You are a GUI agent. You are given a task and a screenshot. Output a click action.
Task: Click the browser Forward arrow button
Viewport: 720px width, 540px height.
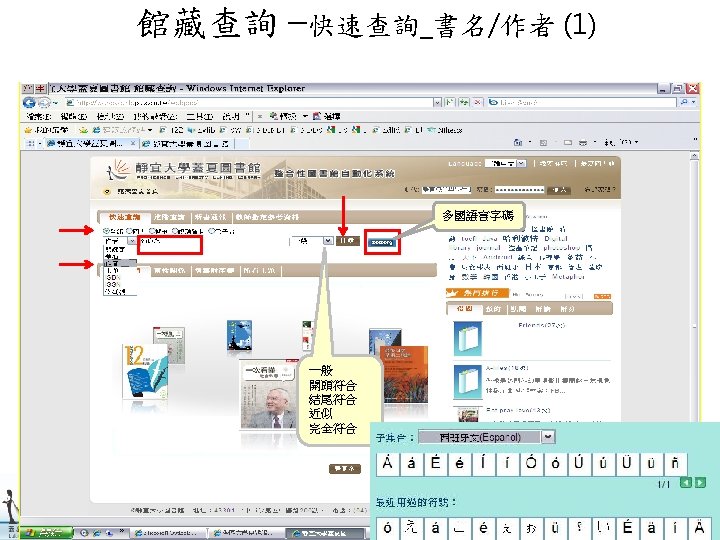[44, 102]
